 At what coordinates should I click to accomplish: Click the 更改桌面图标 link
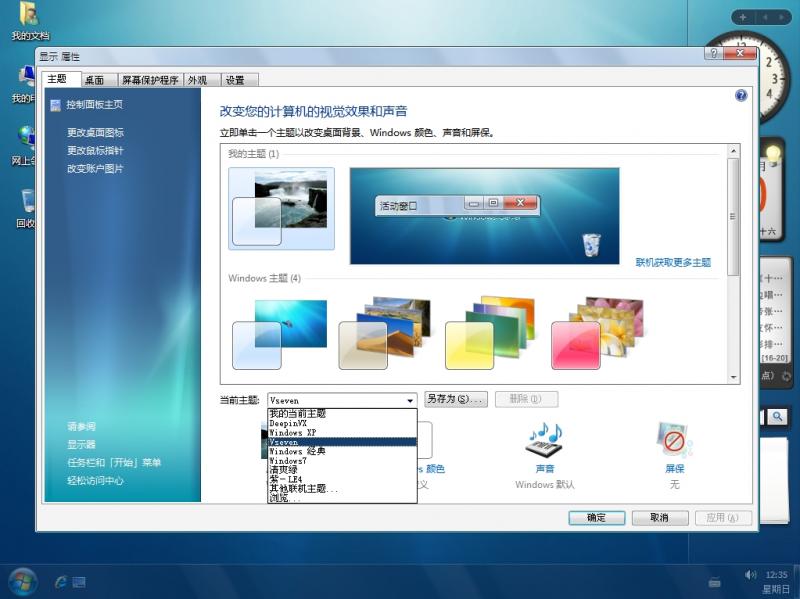click(95, 133)
